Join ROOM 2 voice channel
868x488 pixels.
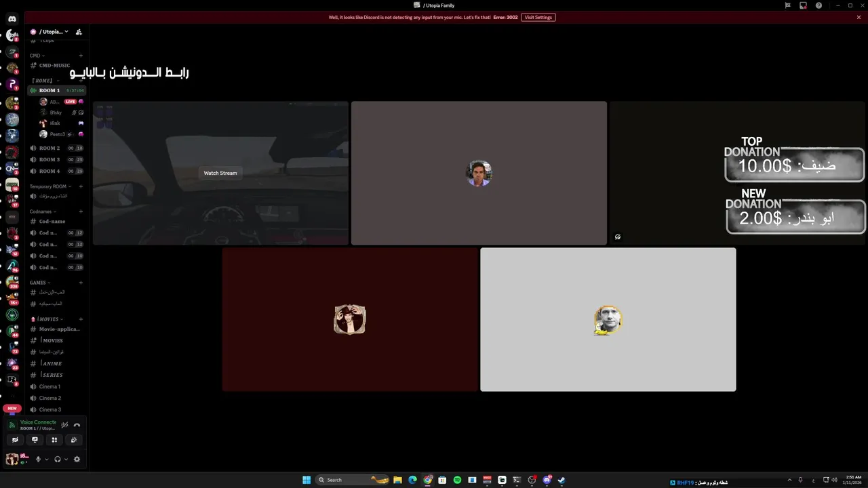(x=56, y=148)
